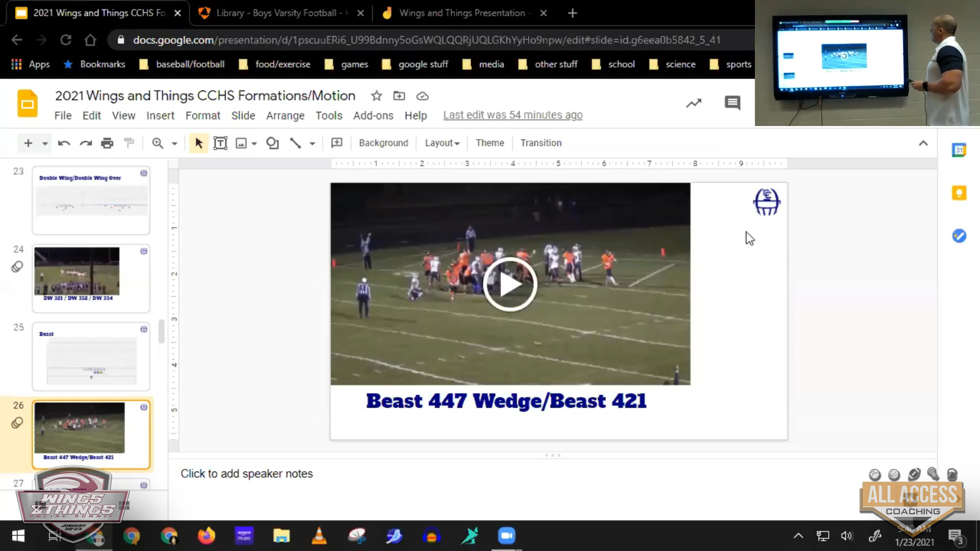Open the 'Last edit was 54 minutes ago' link
Screen dimensions: 980x551
tap(512, 115)
